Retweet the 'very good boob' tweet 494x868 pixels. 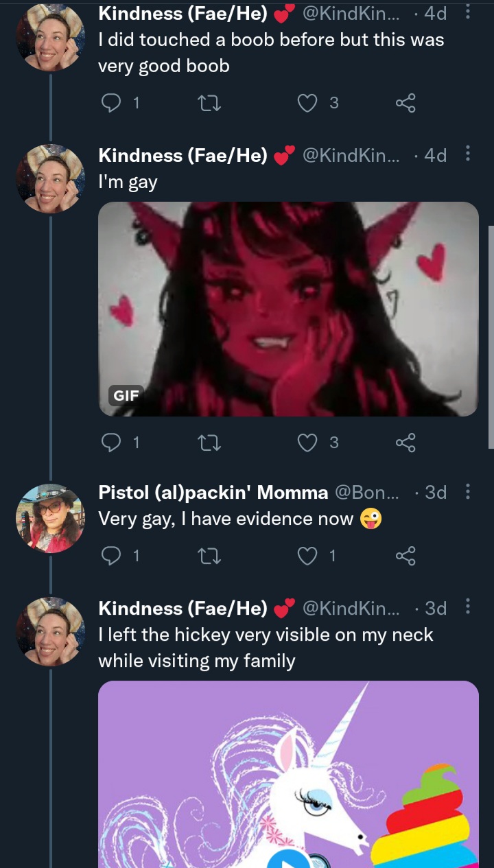pos(208,103)
